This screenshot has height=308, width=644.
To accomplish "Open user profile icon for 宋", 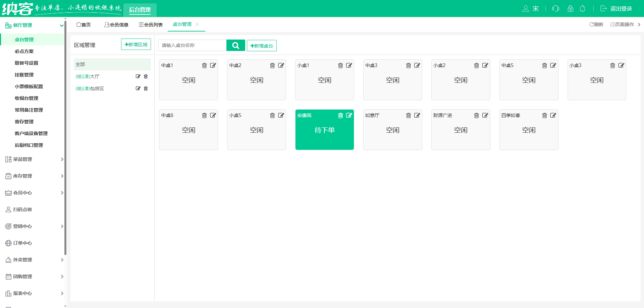I will coord(526,9).
